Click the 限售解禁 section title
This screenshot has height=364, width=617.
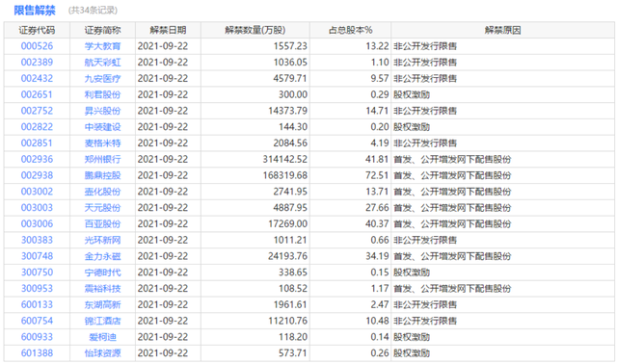click(35, 11)
